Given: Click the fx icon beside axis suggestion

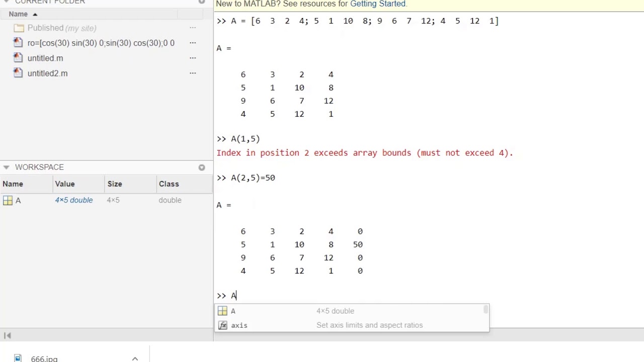Looking at the screenshot, I should click(222, 325).
